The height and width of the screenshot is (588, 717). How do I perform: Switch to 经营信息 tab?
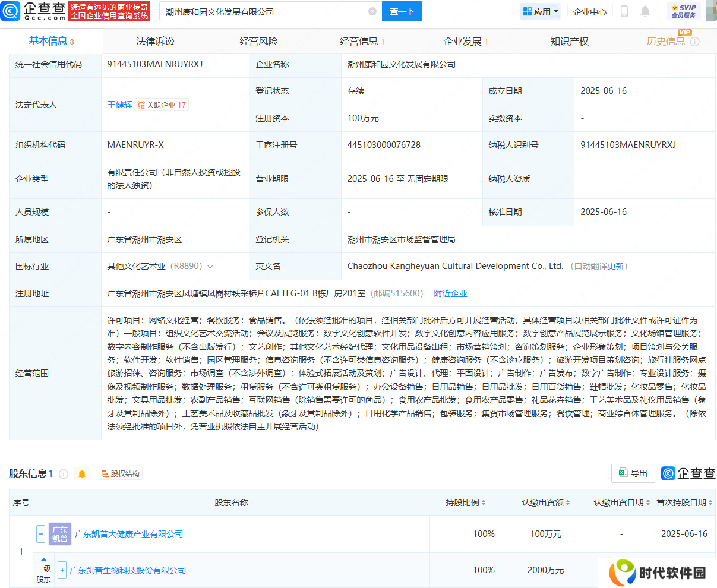(362, 41)
